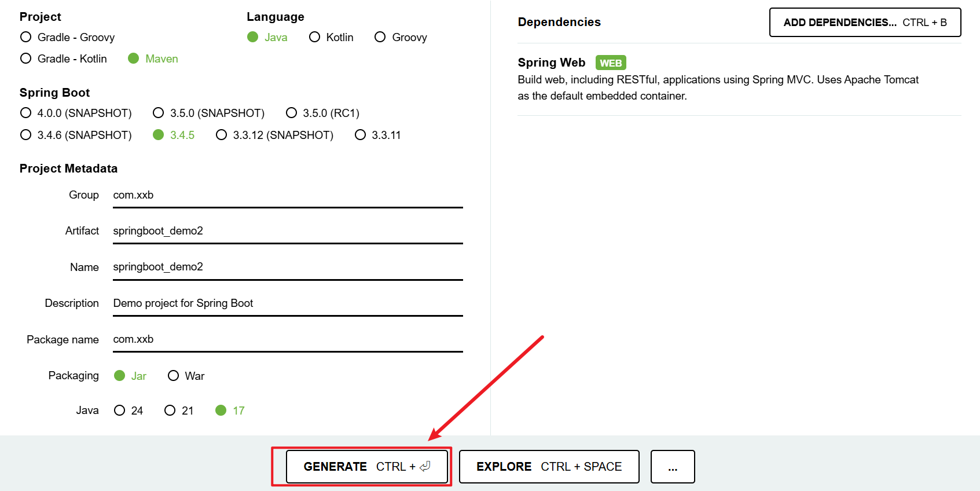The height and width of the screenshot is (491, 980).
Task: Choose Maven as project type
Action: click(153, 58)
